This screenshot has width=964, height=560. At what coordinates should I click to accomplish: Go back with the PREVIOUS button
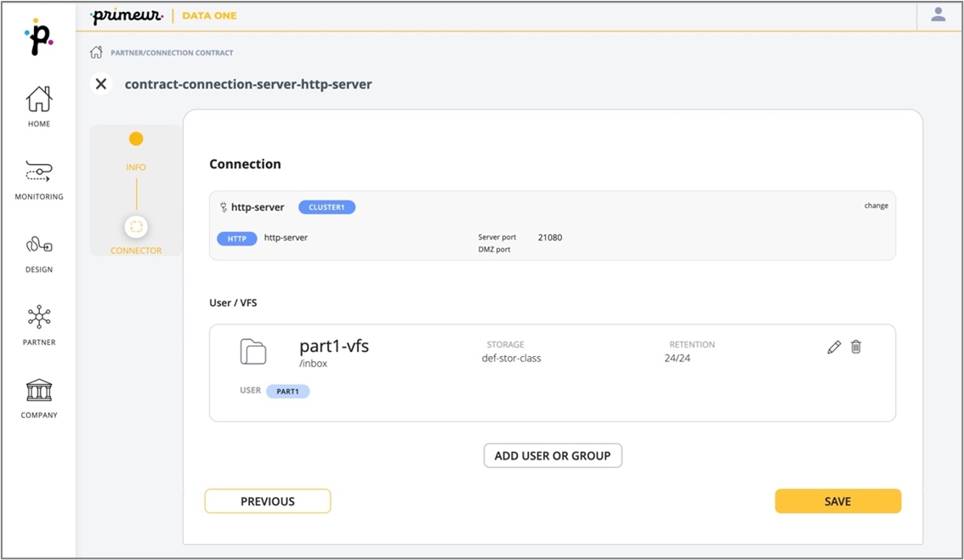(268, 501)
